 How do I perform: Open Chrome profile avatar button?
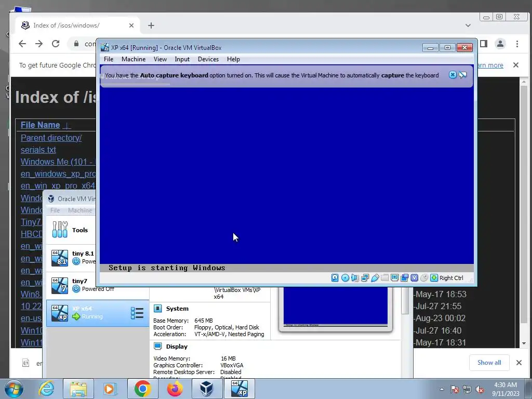click(x=500, y=44)
